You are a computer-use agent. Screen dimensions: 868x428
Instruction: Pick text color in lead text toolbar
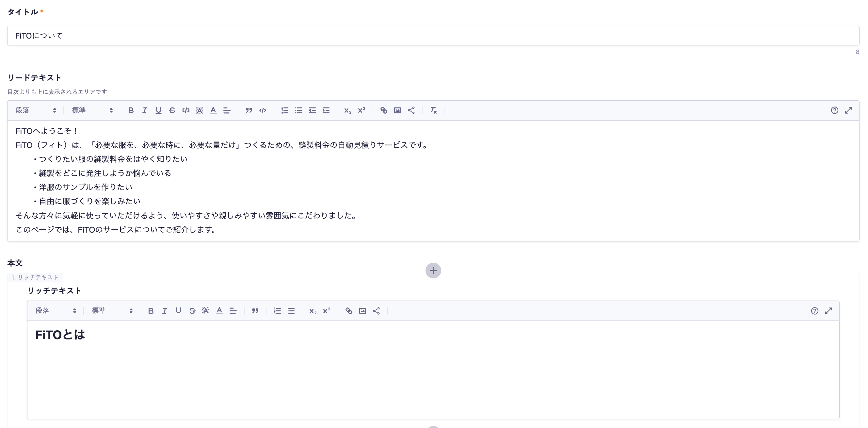(213, 110)
